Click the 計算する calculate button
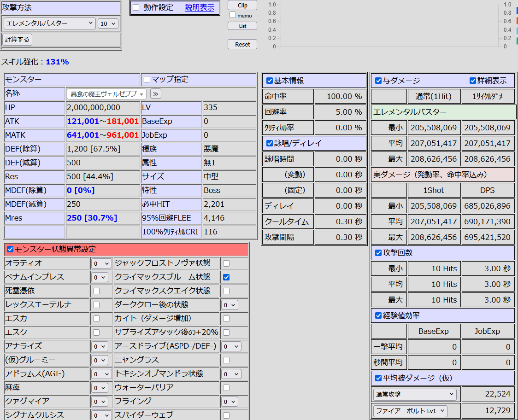 pos(17,40)
